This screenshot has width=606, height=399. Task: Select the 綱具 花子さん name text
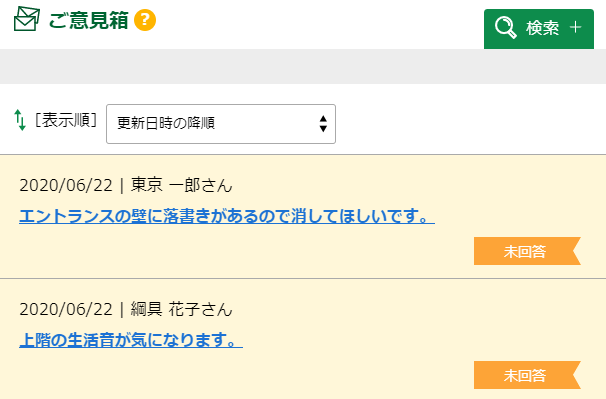click(182, 309)
